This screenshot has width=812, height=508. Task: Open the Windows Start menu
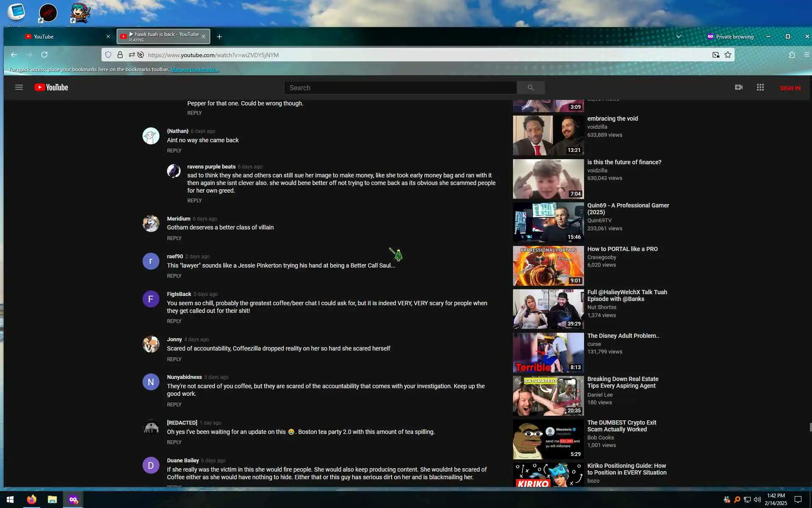pyautogui.click(x=10, y=500)
